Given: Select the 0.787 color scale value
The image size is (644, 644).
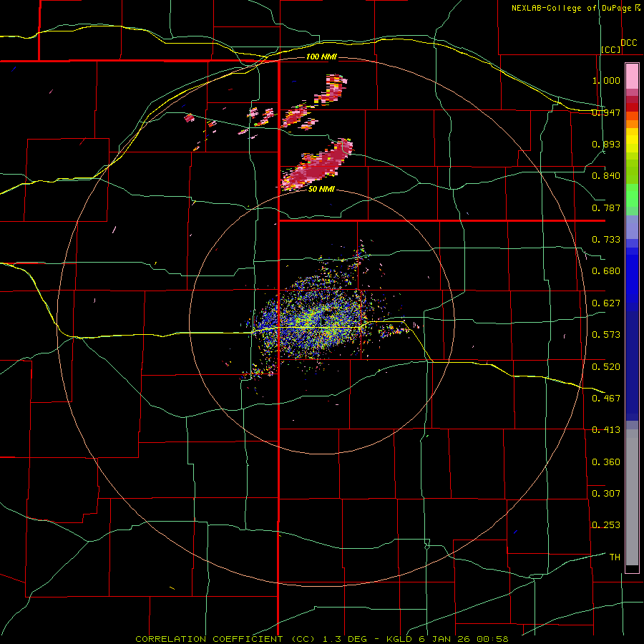Looking at the screenshot, I should [606, 208].
